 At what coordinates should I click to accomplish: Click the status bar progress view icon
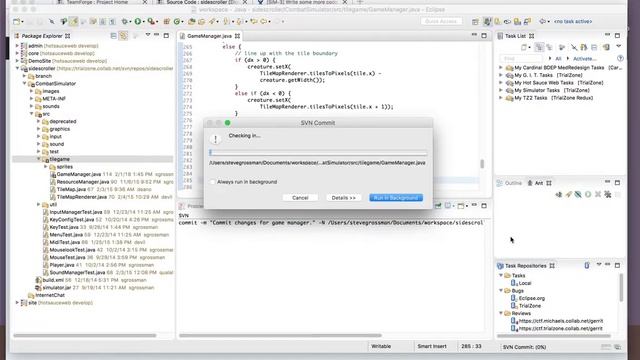[618, 347]
